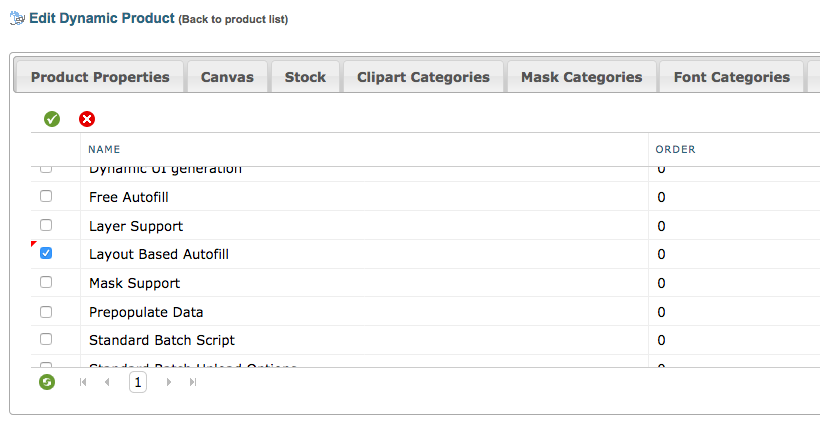Select the Standard Batch Script checkbox
The height and width of the screenshot is (438, 820).
pos(46,339)
